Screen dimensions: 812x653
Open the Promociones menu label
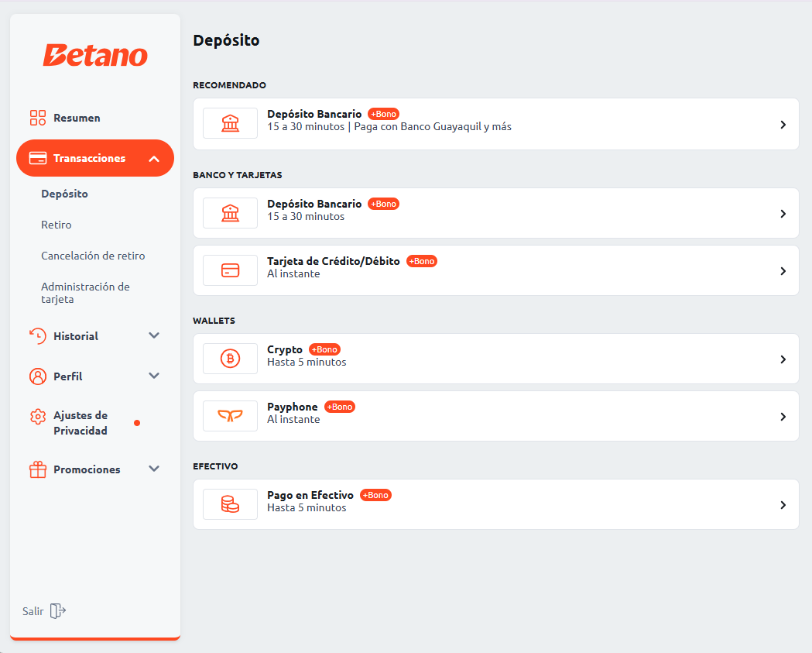87,469
